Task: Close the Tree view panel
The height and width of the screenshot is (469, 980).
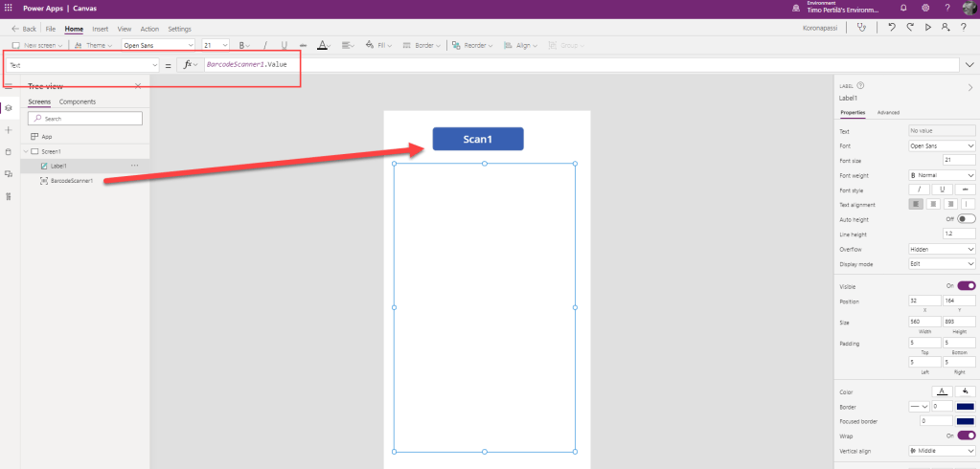Action: [x=138, y=85]
